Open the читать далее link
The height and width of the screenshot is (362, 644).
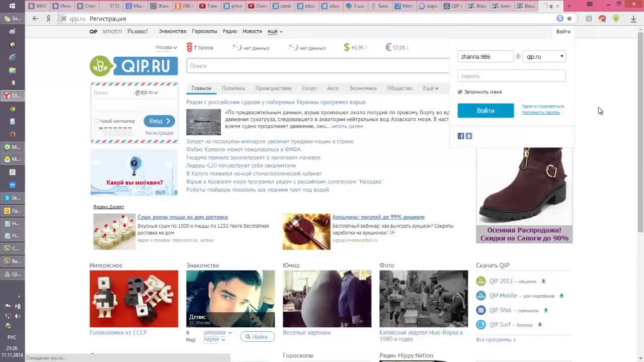(347, 126)
